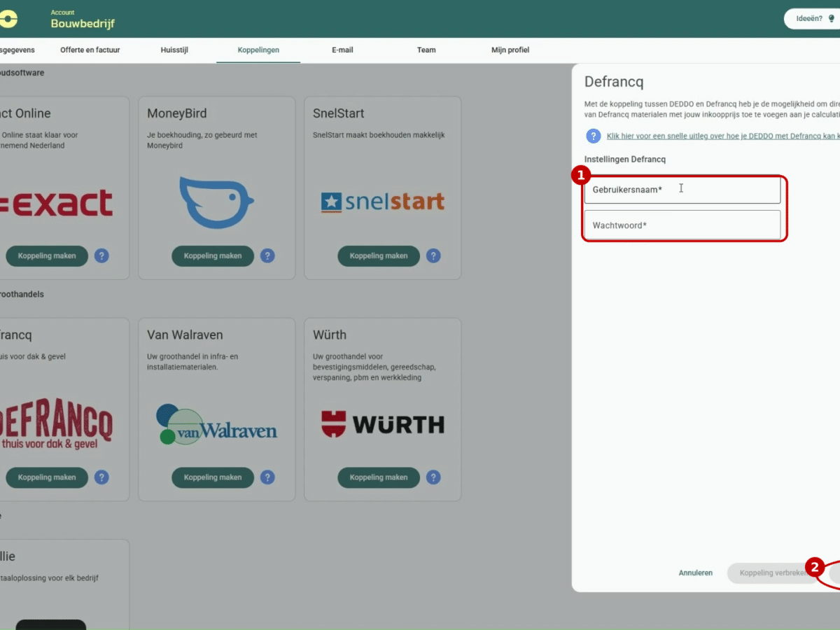Image resolution: width=840 pixels, height=630 pixels.
Task: Focus the Wachtwoord input field
Action: [x=682, y=225]
